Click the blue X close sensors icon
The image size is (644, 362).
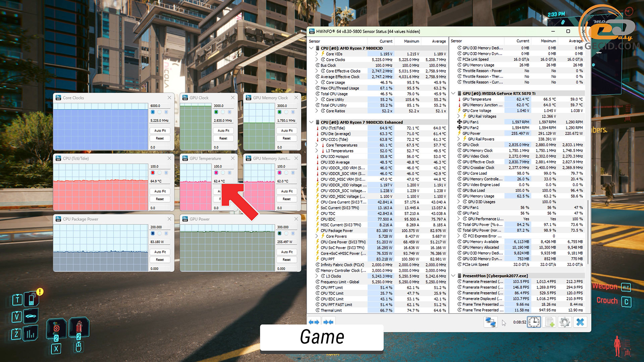pos(580,322)
